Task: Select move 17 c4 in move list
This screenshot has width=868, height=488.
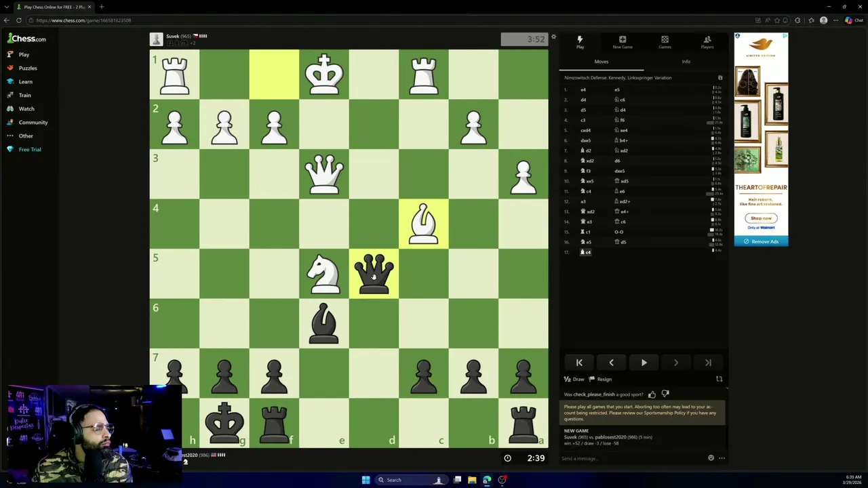Action: [x=585, y=252]
